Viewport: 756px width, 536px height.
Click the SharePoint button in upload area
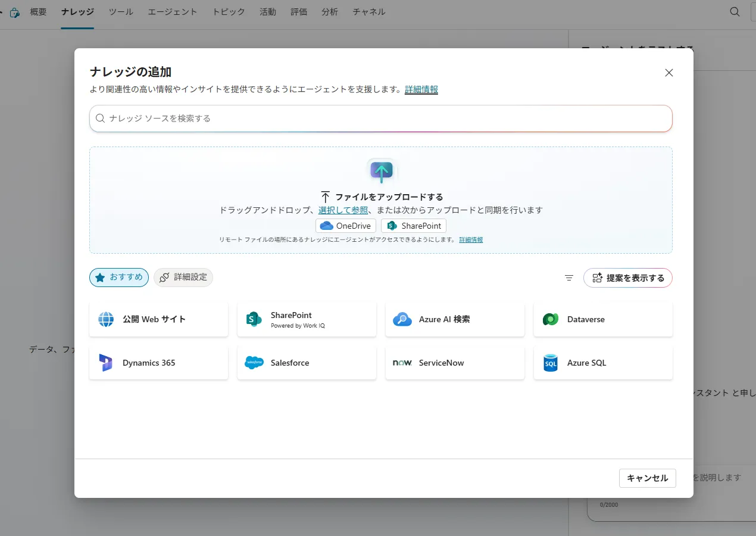pos(414,226)
